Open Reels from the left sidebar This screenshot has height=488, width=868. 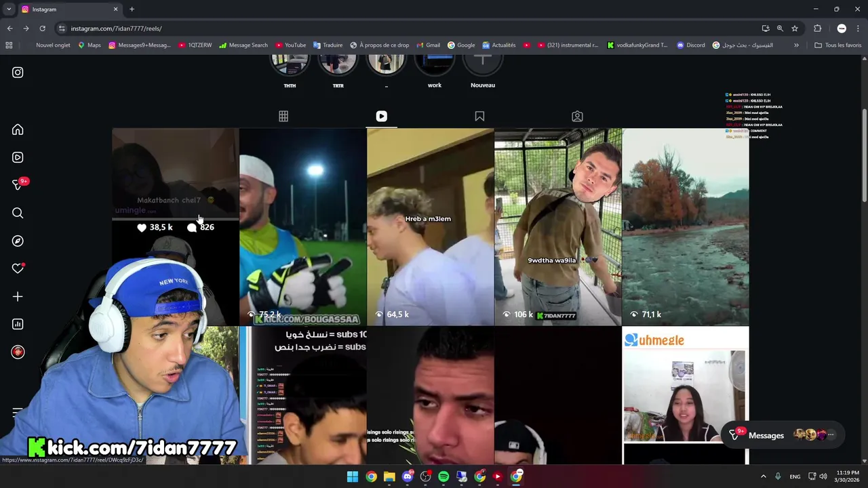(18, 157)
